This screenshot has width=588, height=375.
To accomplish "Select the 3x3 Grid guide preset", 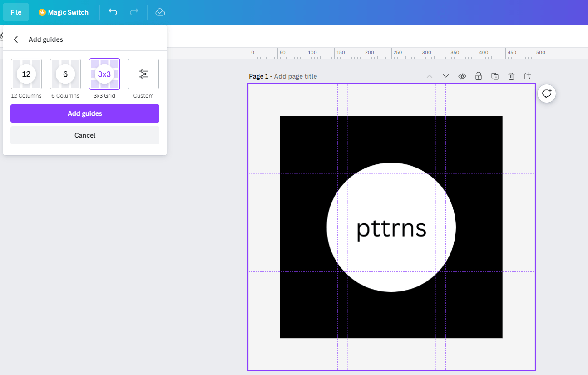I will pyautogui.click(x=104, y=74).
